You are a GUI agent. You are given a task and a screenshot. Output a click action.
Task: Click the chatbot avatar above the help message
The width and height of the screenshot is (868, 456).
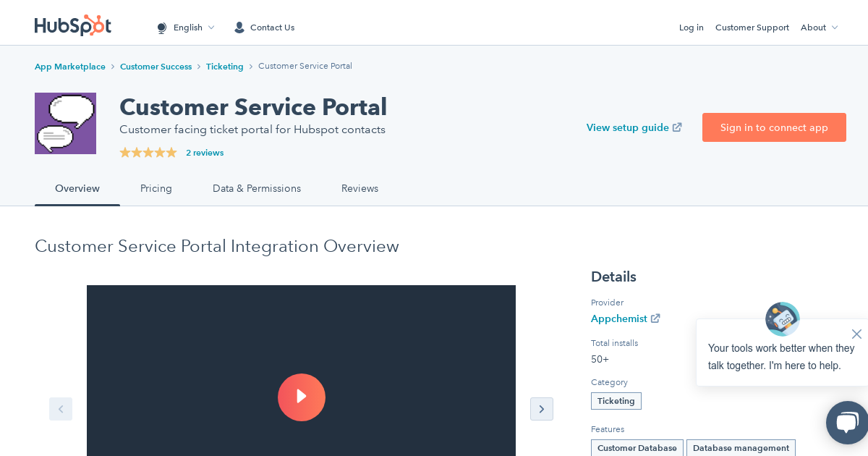point(782,319)
